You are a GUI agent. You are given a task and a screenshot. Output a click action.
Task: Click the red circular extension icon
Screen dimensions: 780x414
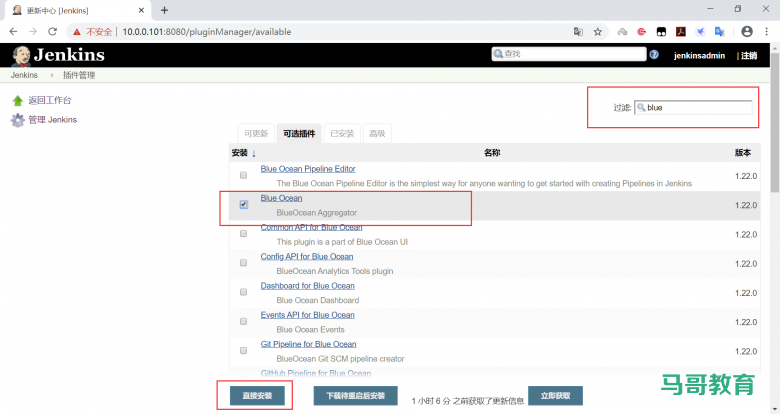pyautogui.click(x=642, y=32)
